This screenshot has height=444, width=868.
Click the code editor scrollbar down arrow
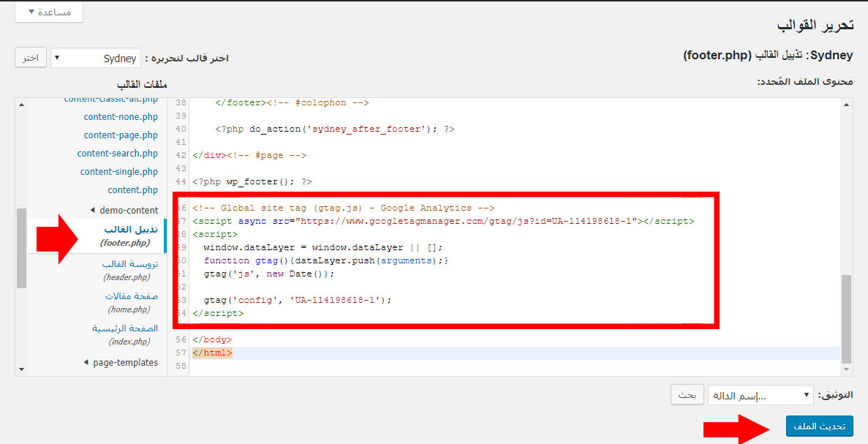(x=846, y=369)
